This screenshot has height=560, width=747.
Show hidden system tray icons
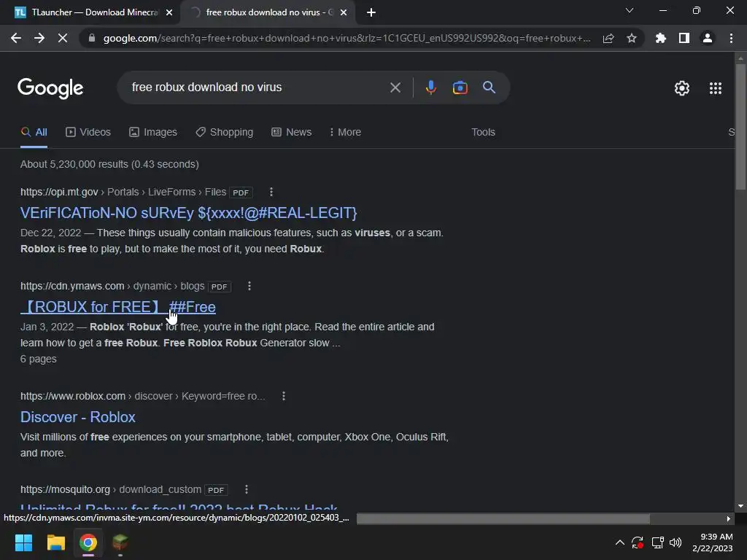click(620, 542)
